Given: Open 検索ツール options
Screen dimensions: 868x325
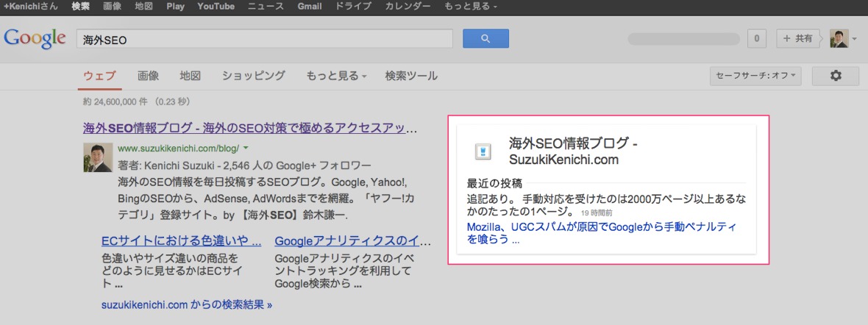Looking at the screenshot, I should (x=411, y=76).
